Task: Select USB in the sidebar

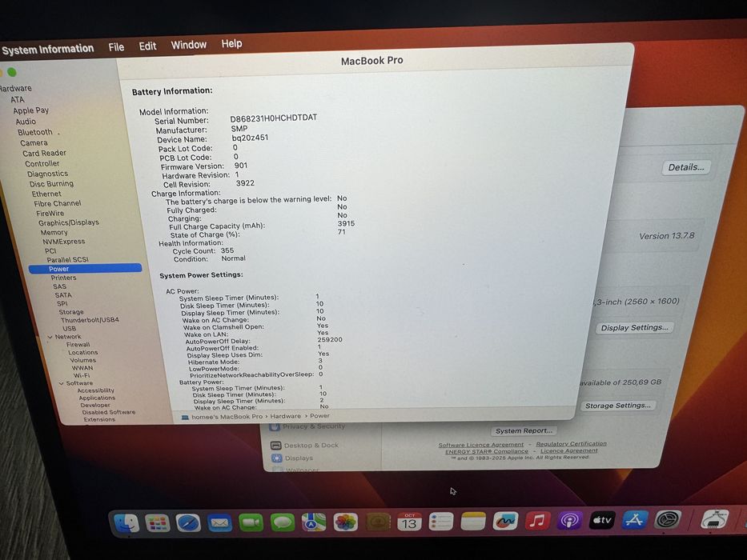Action: click(x=69, y=329)
